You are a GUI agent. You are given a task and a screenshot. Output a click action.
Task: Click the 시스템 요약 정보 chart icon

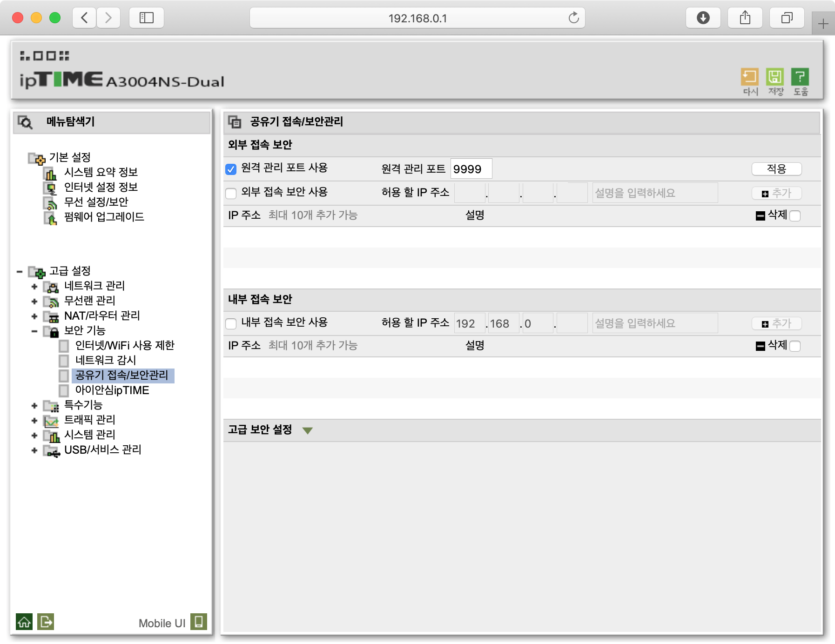50,174
